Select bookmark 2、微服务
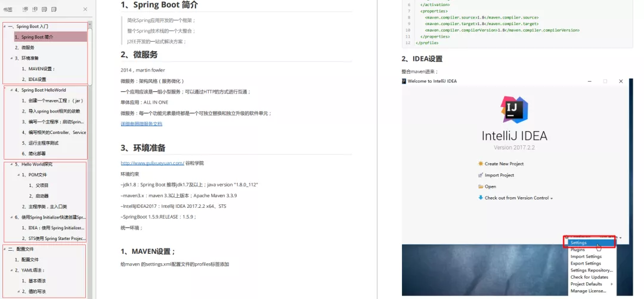This screenshot has width=644, height=299. (27, 48)
